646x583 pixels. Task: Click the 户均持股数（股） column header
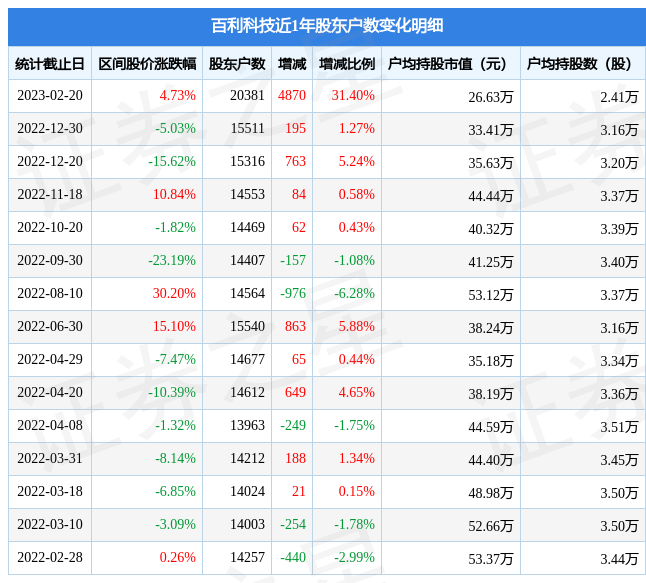(x=583, y=64)
